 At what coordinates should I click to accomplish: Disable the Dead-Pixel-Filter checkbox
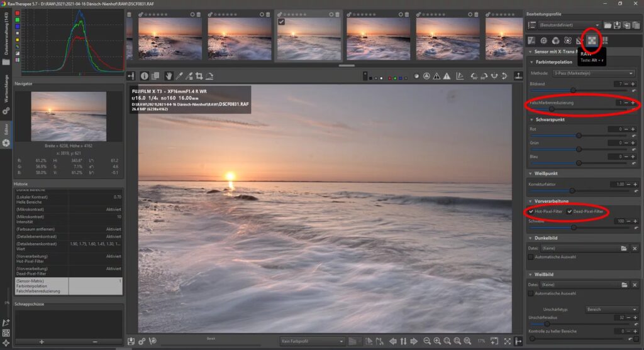click(x=570, y=212)
